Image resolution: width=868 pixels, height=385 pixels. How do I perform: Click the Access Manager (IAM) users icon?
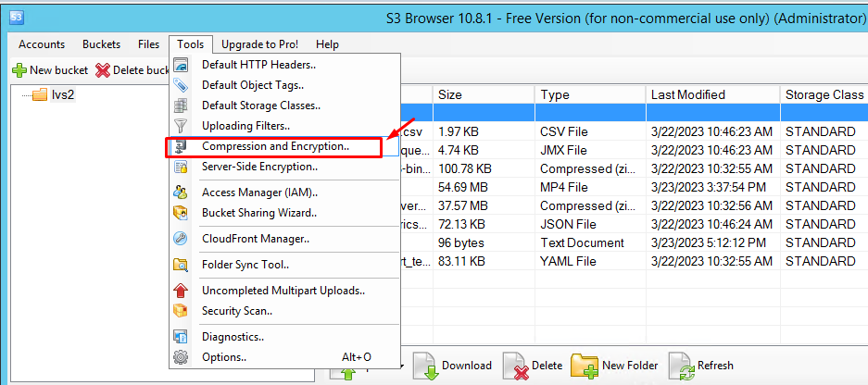[181, 192]
